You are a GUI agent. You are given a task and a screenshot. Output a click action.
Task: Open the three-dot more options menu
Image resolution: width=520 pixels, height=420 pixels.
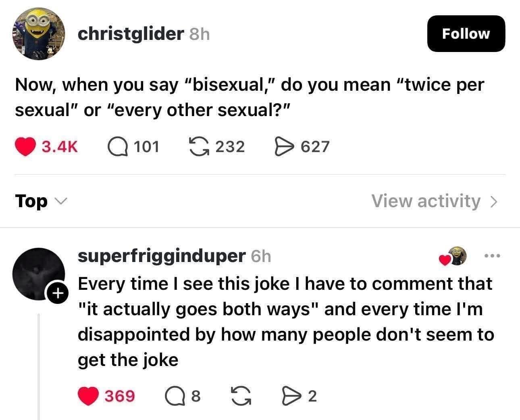(492, 256)
